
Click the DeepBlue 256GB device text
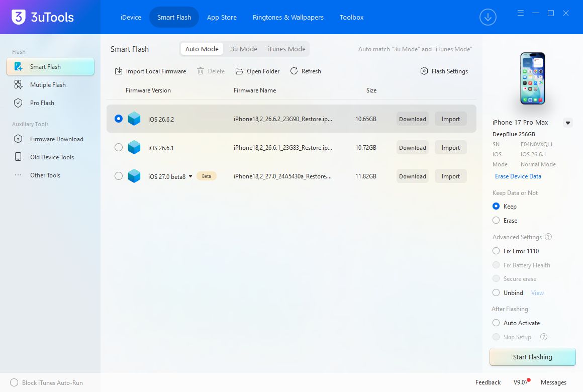[x=514, y=134]
